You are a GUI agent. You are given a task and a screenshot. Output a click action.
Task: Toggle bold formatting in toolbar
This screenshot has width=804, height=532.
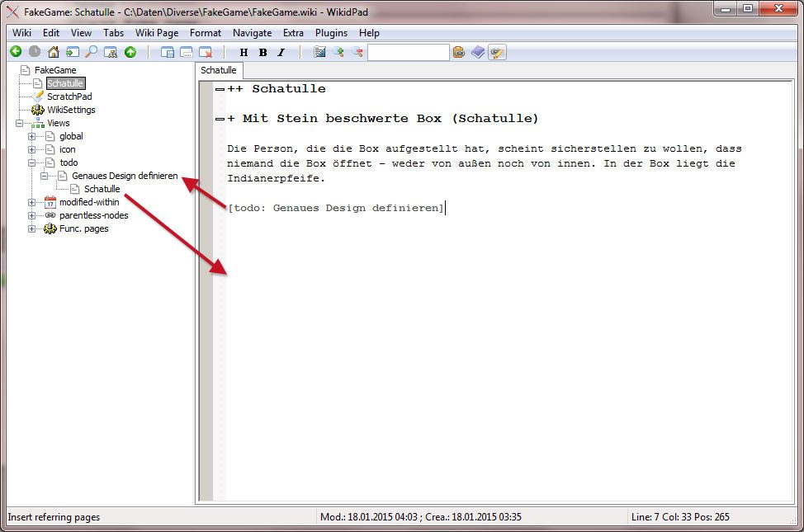point(262,53)
